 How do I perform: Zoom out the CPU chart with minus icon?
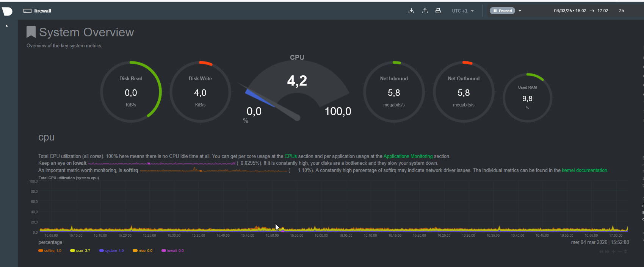pos(620,251)
